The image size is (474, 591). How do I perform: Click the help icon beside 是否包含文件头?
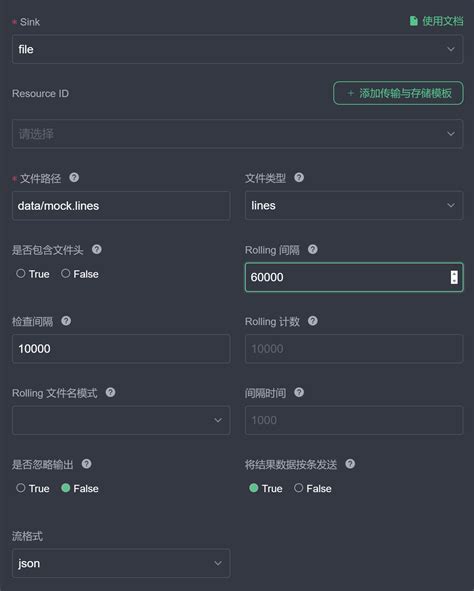pos(96,249)
